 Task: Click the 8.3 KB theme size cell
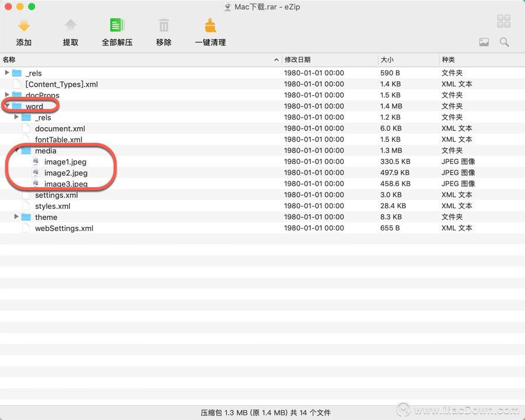click(391, 216)
